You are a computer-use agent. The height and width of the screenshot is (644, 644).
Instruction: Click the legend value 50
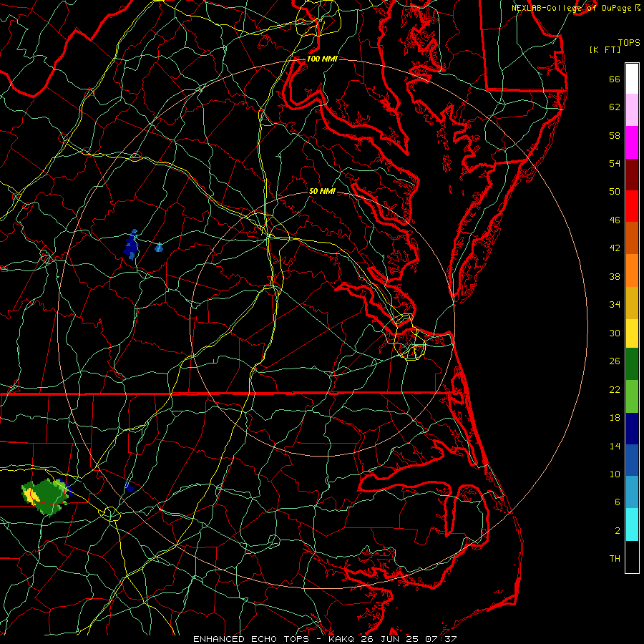pyautogui.click(x=615, y=191)
